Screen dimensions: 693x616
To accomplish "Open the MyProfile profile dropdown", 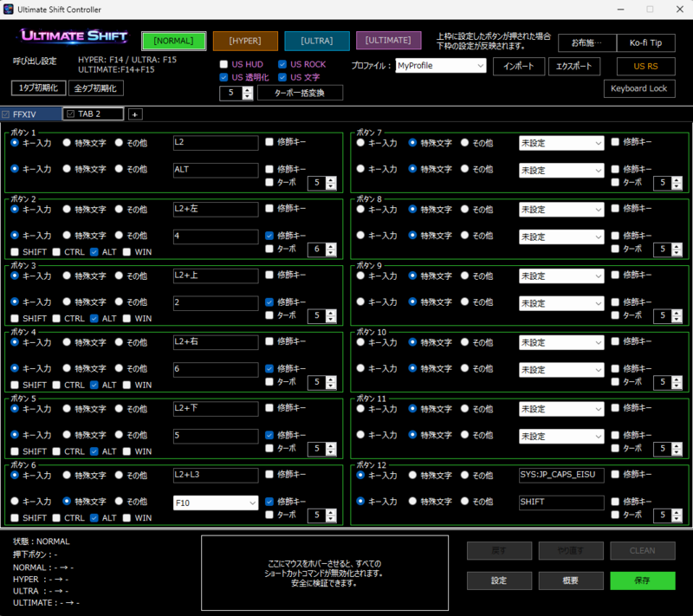I will [441, 66].
